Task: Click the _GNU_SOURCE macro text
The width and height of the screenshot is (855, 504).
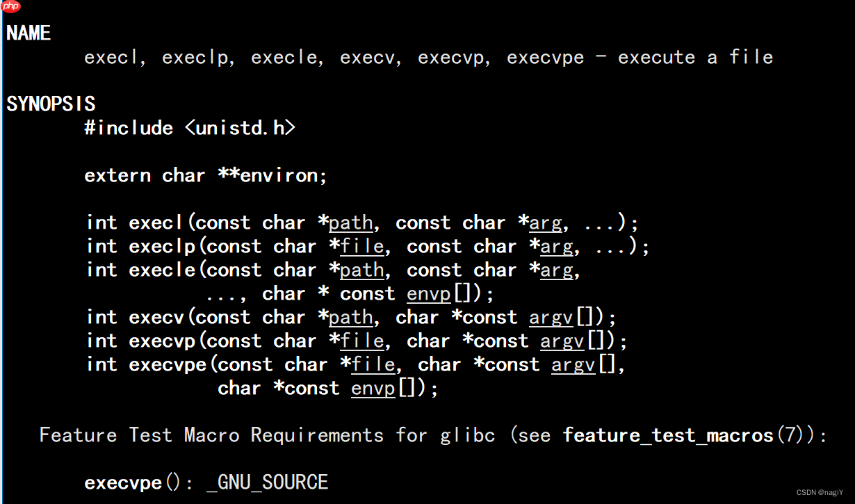Action: pyautogui.click(x=267, y=482)
